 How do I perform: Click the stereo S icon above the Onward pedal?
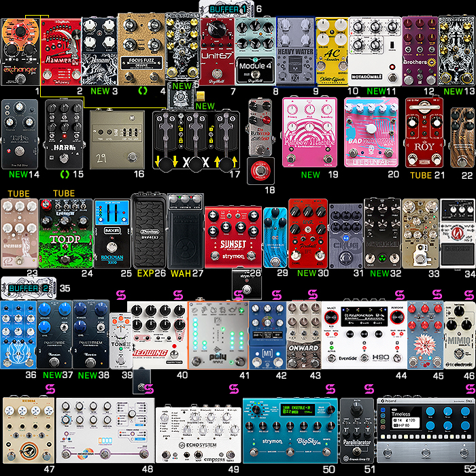tap(313, 294)
